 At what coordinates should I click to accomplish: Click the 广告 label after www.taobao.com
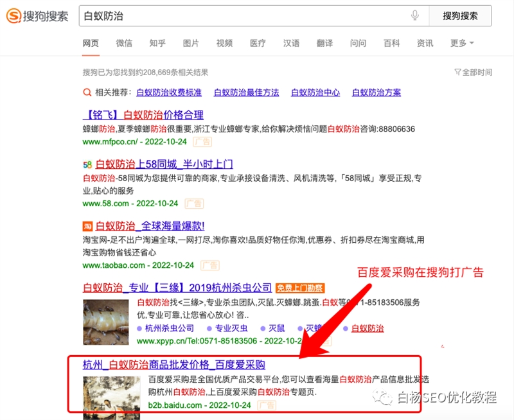click(x=210, y=265)
